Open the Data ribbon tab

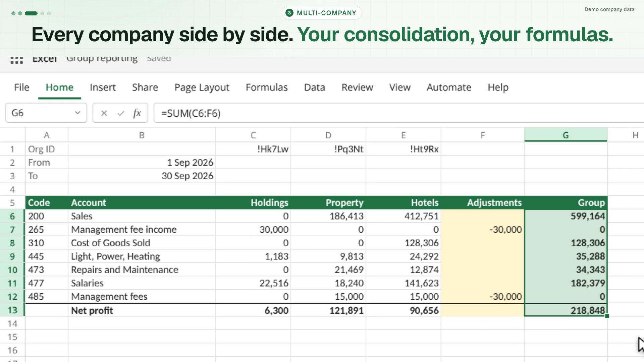314,87
